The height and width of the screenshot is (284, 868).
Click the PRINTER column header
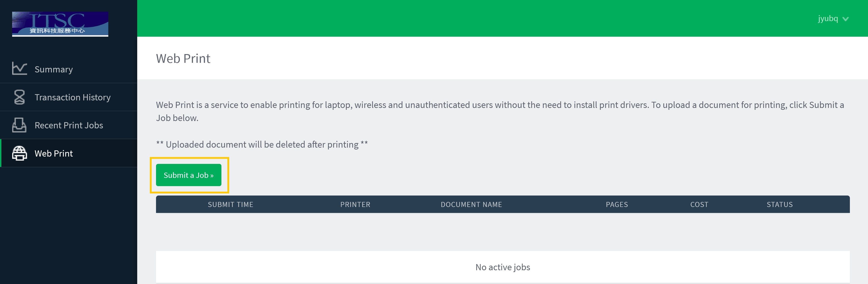[x=355, y=205]
